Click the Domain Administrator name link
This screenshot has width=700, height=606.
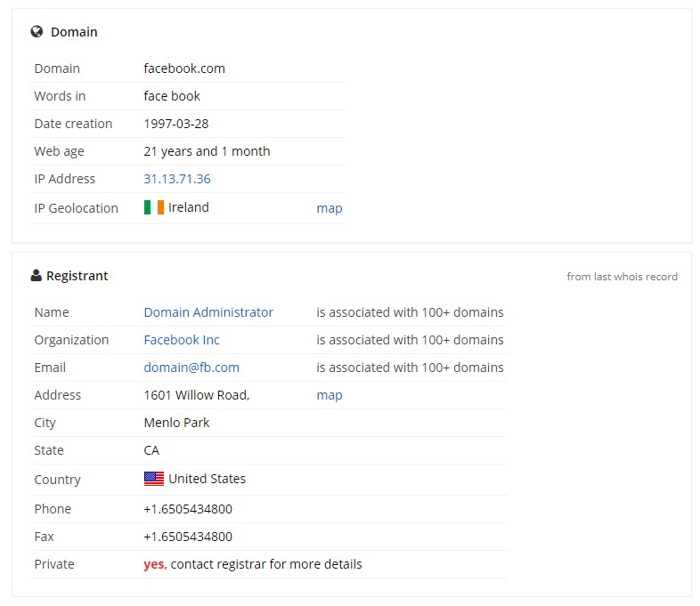[208, 312]
